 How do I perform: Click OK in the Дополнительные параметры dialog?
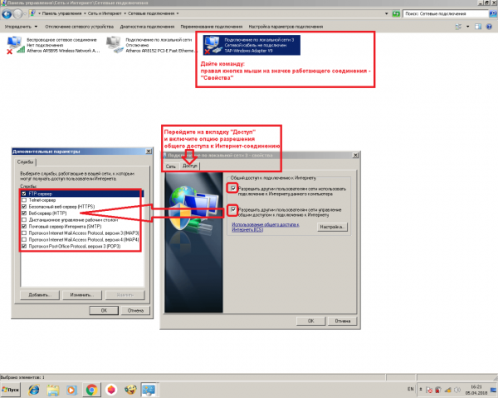[x=104, y=311]
